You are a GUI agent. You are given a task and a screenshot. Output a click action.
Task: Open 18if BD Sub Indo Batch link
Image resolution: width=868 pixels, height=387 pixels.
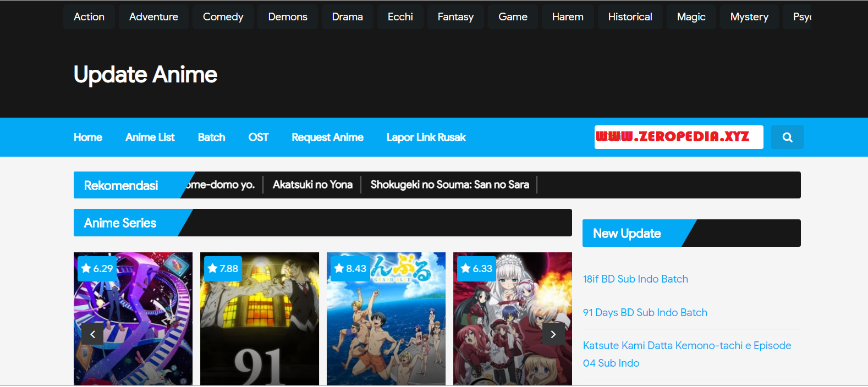click(x=635, y=279)
